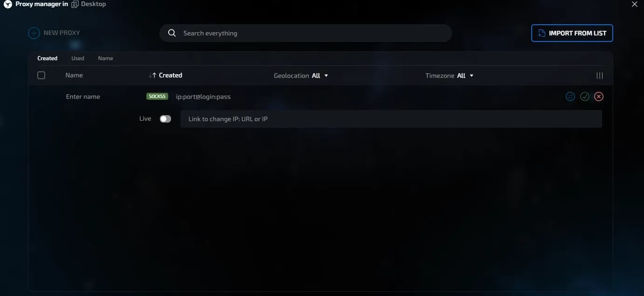
Task: Click the magnifier icon in the search bar
Action: (x=172, y=33)
